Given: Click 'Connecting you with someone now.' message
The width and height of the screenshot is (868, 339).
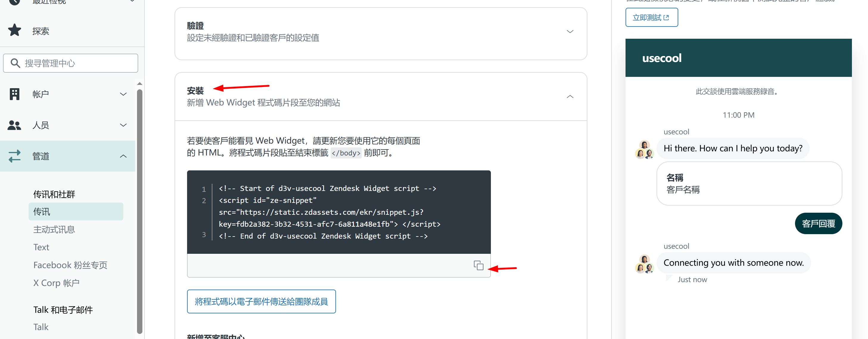Looking at the screenshot, I should (x=734, y=262).
